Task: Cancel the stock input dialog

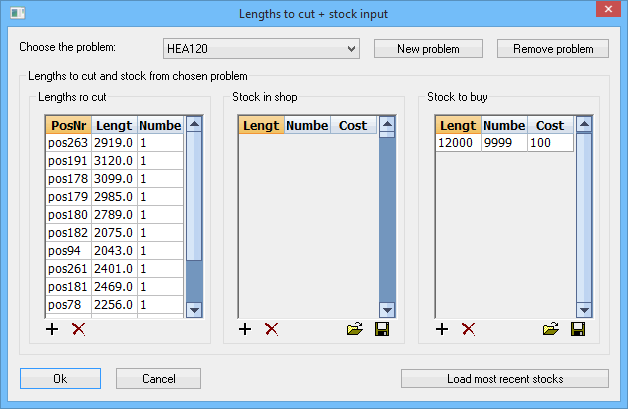Action: point(158,379)
